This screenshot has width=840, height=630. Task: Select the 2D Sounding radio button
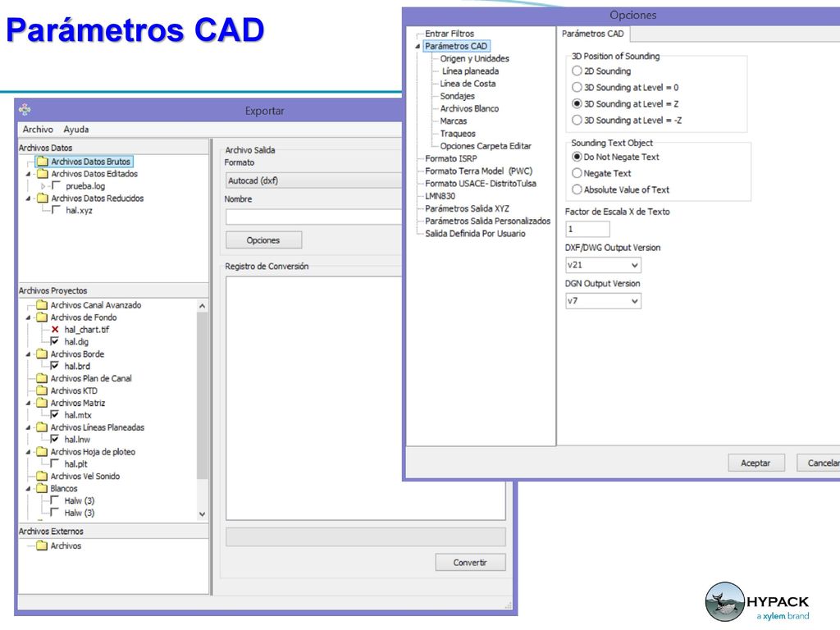coord(577,71)
